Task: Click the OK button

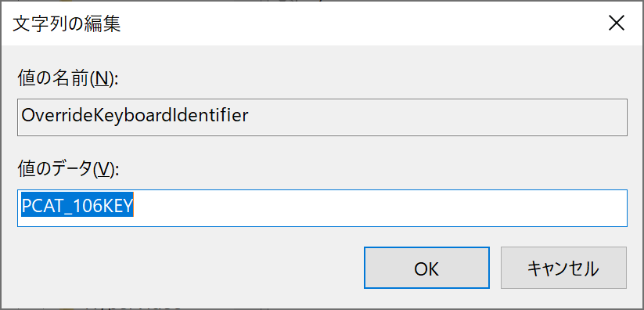Action: (x=426, y=268)
